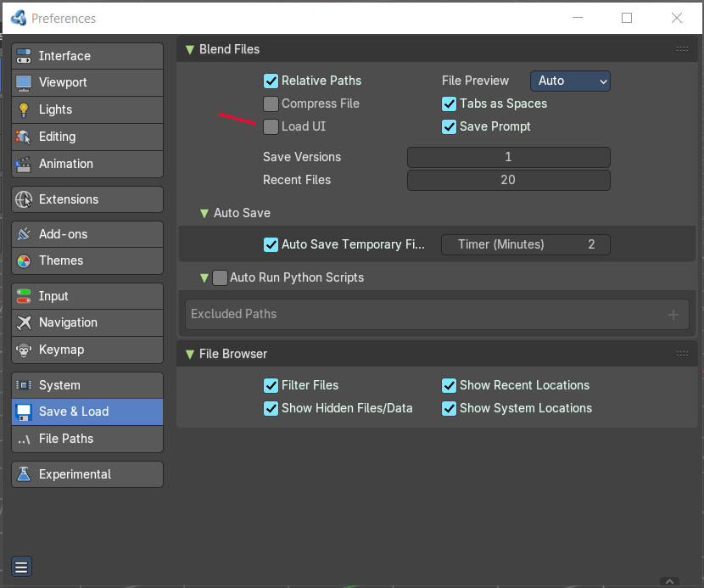The image size is (704, 588).
Task: Select the Add-ons tab
Action: pos(87,234)
